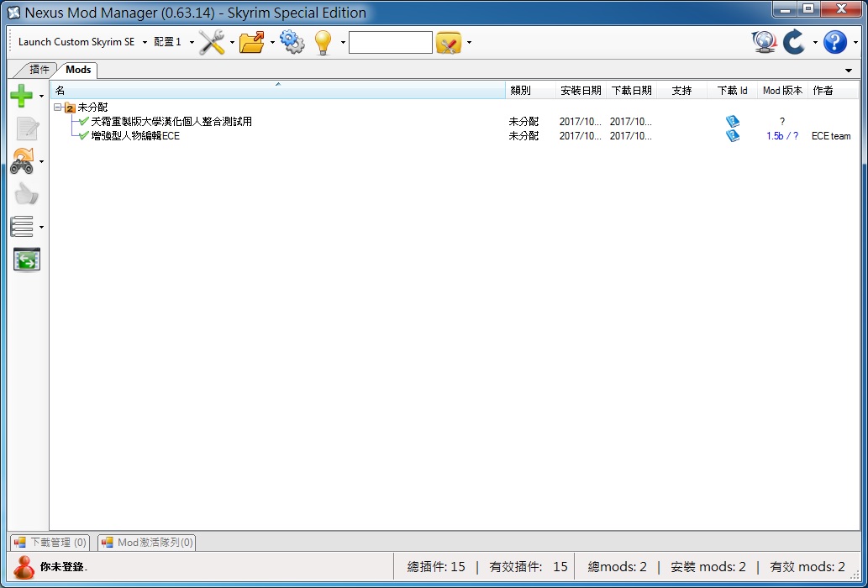Click the 未分配 category folder icon
Viewport: 868px width, 588px height.
tap(70, 108)
